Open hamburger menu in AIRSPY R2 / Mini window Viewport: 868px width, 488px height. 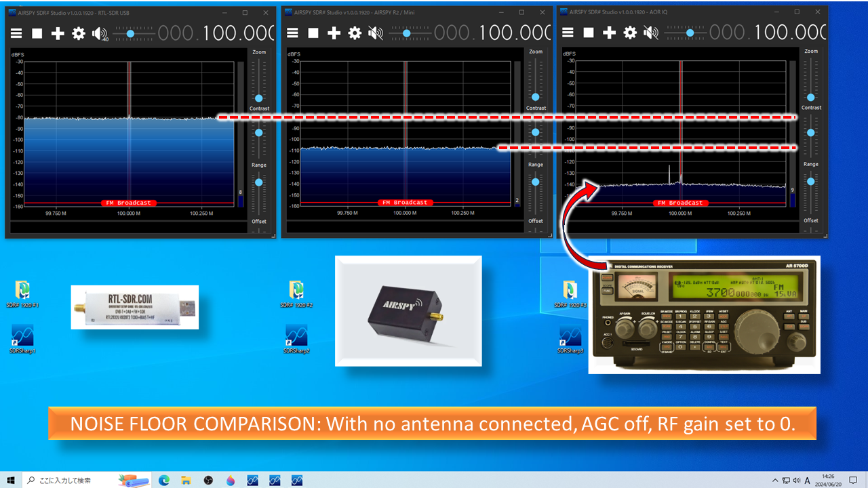292,33
